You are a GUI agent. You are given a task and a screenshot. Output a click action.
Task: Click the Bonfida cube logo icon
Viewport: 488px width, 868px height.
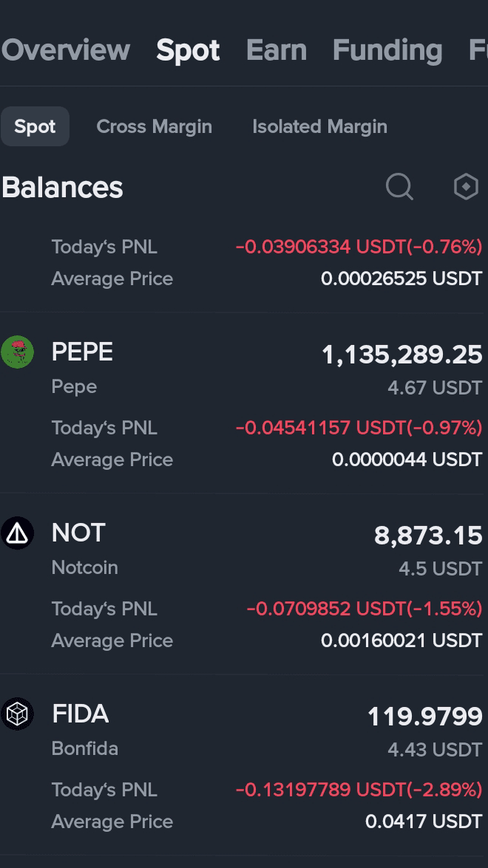[17, 714]
